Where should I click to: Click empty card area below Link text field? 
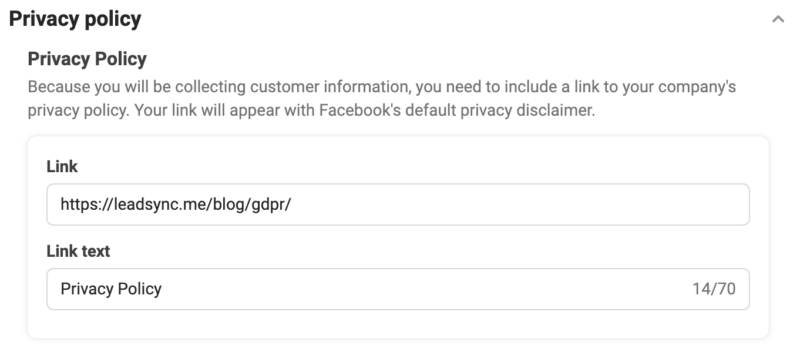398,323
